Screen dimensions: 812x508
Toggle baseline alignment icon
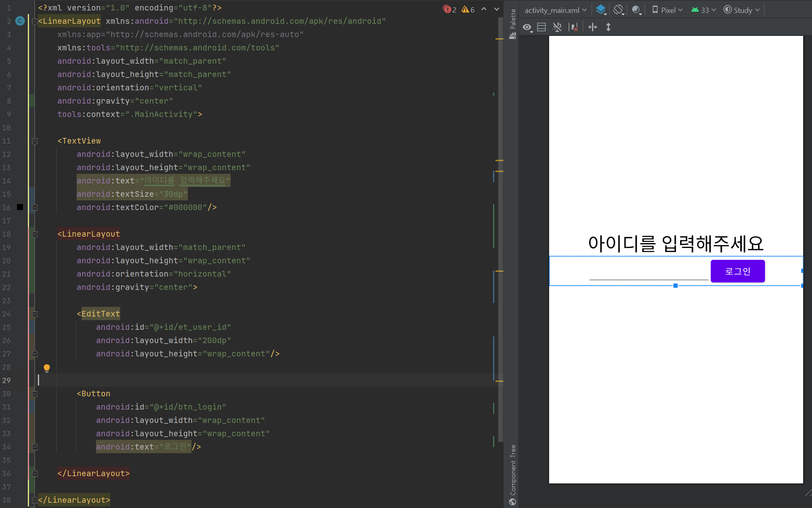click(x=557, y=27)
